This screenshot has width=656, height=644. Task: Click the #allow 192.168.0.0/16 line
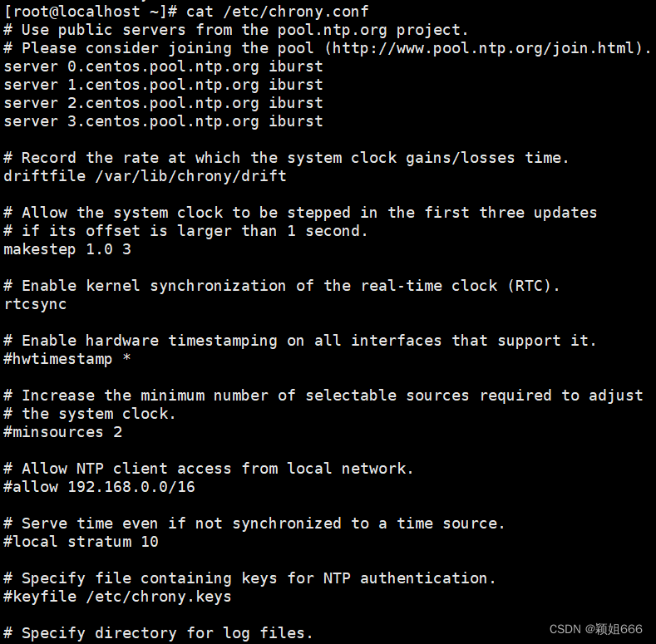coord(99,487)
